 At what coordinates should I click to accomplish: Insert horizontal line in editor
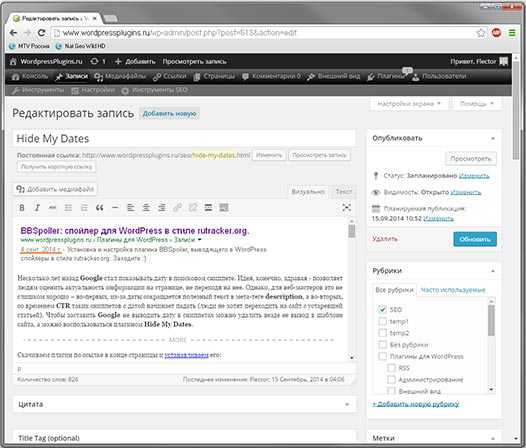(x=115, y=208)
